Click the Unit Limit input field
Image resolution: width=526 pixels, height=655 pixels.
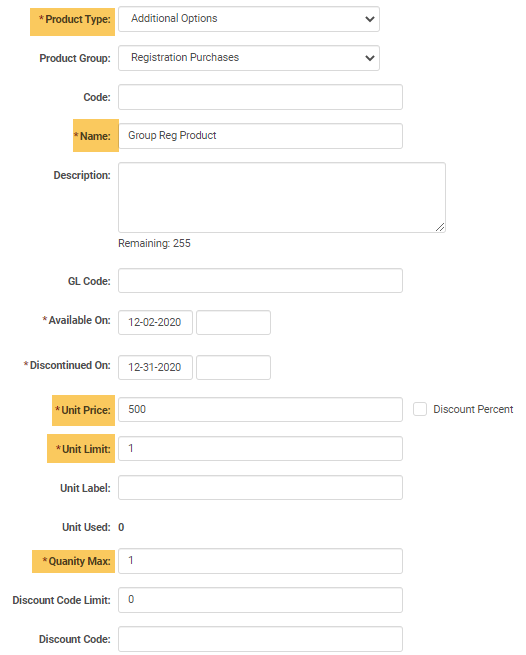(x=260, y=449)
